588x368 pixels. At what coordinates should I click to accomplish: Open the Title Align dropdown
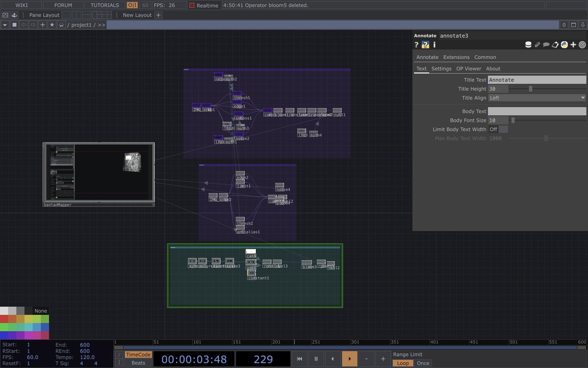click(x=537, y=98)
